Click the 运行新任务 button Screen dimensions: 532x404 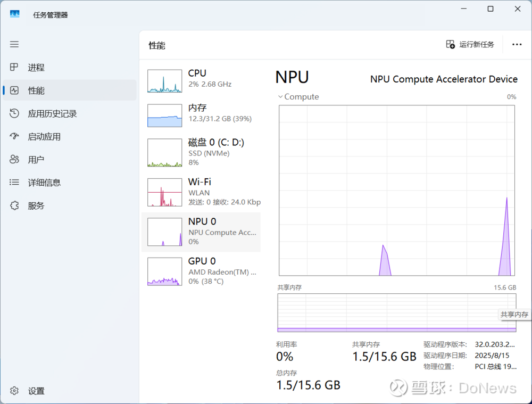pyautogui.click(x=470, y=45)
